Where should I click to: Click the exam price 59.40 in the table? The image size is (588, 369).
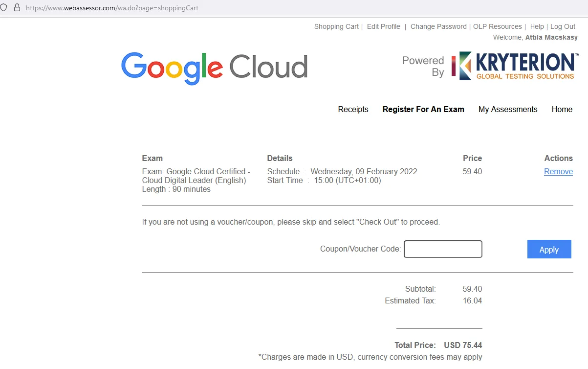472,171
